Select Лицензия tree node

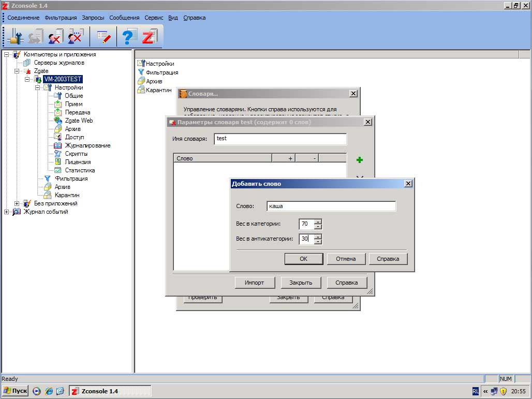(78, 162)
